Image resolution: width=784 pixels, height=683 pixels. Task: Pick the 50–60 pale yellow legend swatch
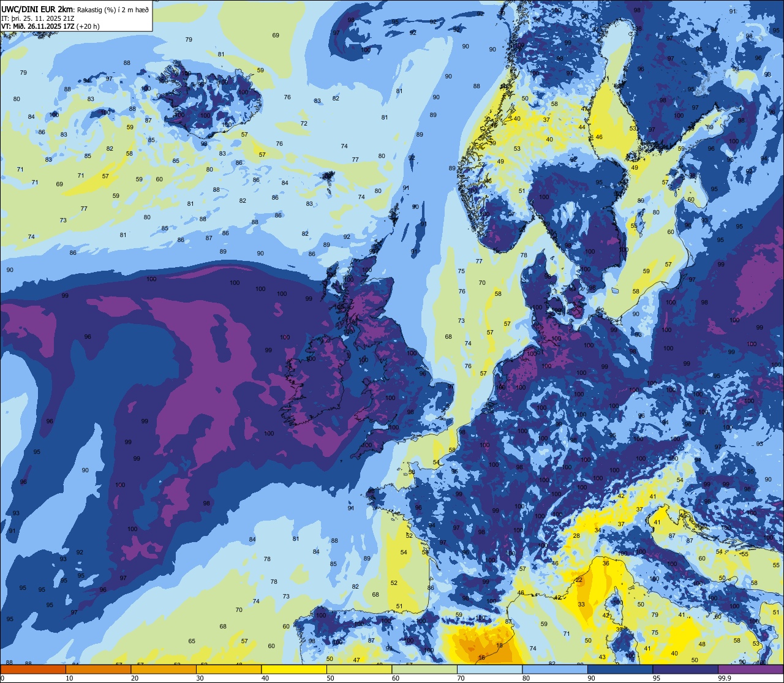pos(359,669)
